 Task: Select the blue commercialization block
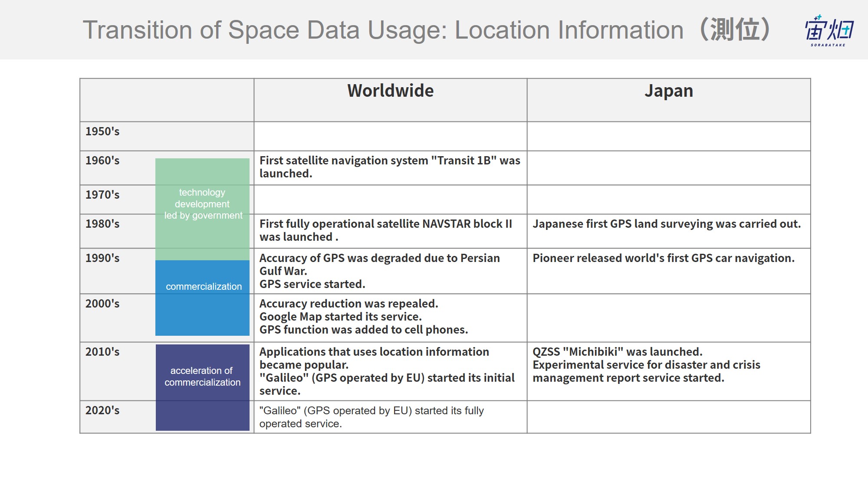point(202,298)
